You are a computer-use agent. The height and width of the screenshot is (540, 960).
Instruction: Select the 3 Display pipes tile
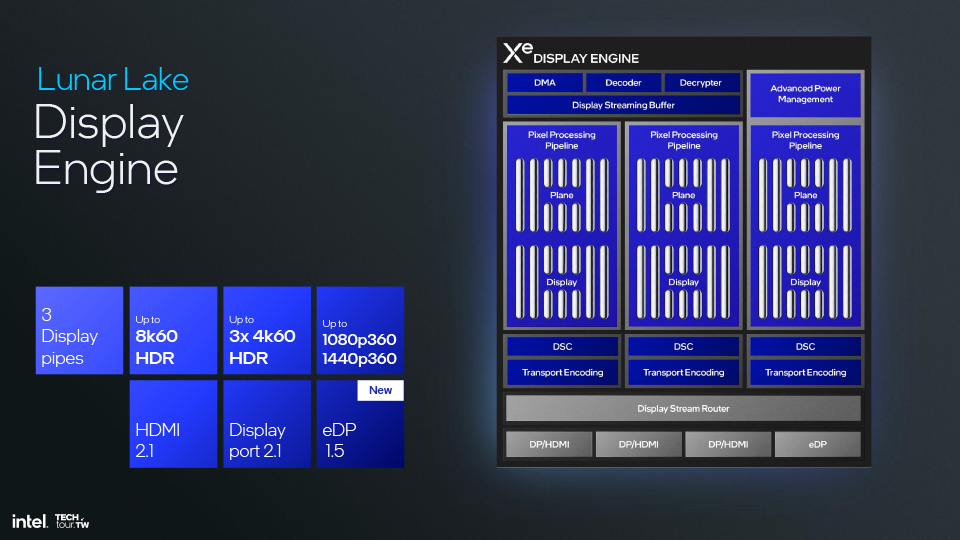click(79, 330)
